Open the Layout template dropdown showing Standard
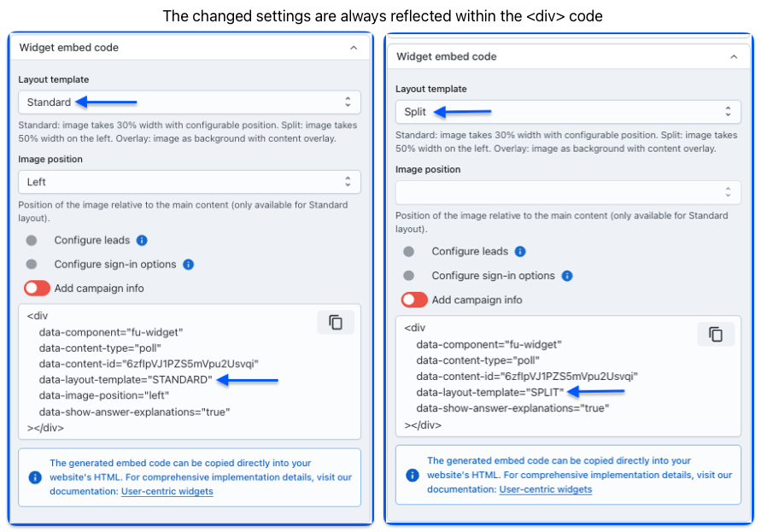 tap(190, 102)
